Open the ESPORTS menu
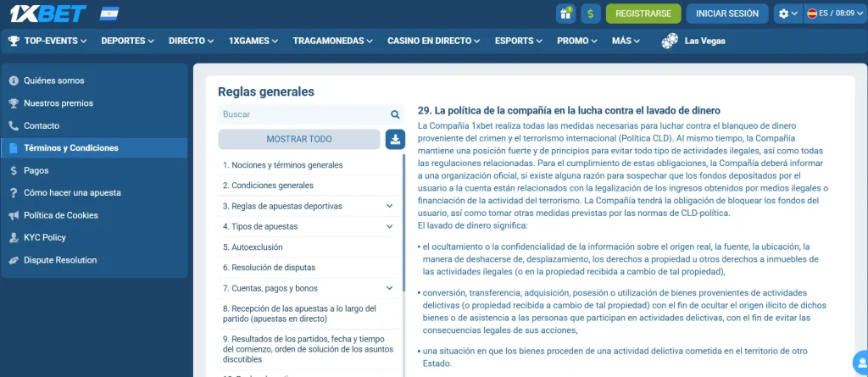The image size is (868, 377). click(518, 41)
